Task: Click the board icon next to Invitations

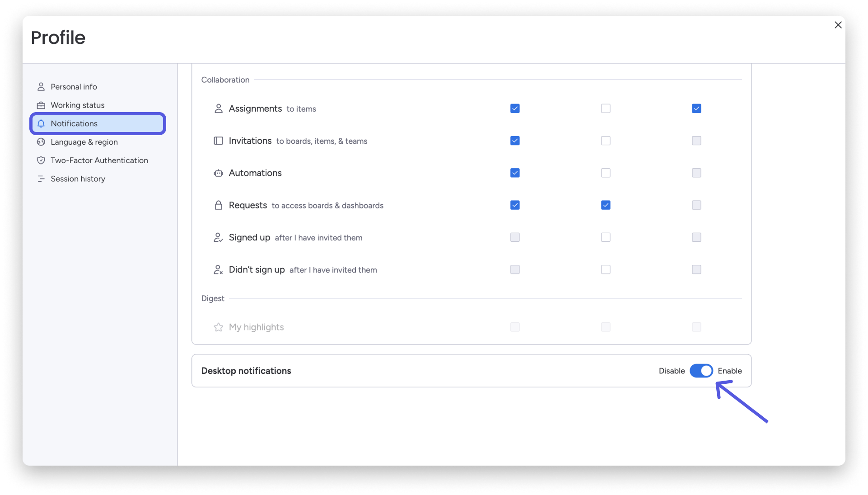Action: coord(219,141)
